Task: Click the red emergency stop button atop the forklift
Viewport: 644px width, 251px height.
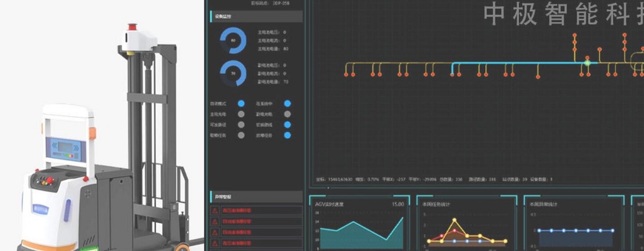Action: click(x=132, y=27)
